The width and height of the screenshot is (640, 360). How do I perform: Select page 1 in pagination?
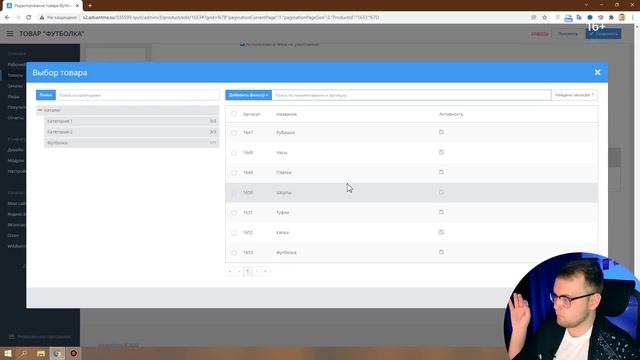pos(248,271)
